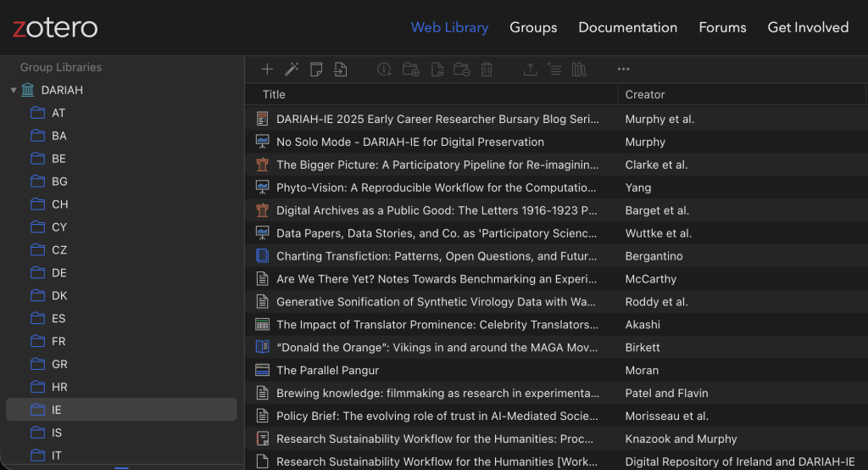
Task: Click the DARIAH library building icon
Action: point(28,90)
